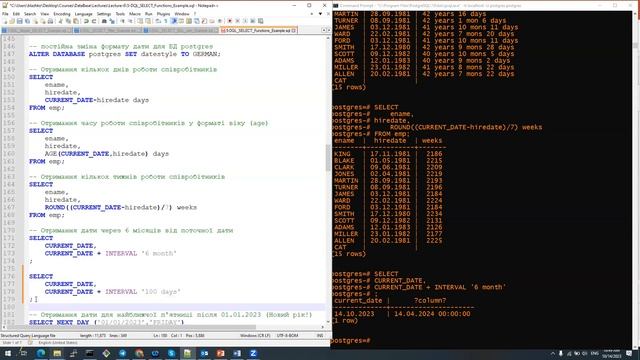The width and height of the screenshot is (640, 360).
Task: Open the Settings menu
Action: [x=104, y=14]
